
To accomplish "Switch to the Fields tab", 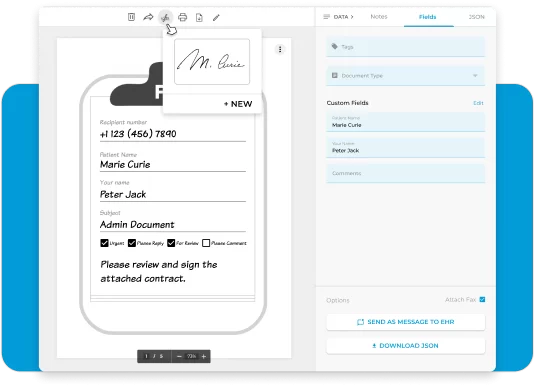I will 427,17.
